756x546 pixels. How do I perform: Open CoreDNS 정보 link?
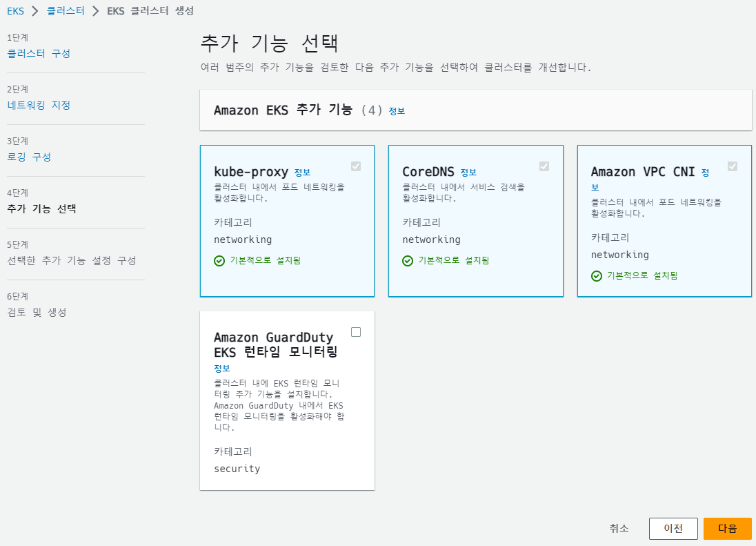(x=468, y=173)
